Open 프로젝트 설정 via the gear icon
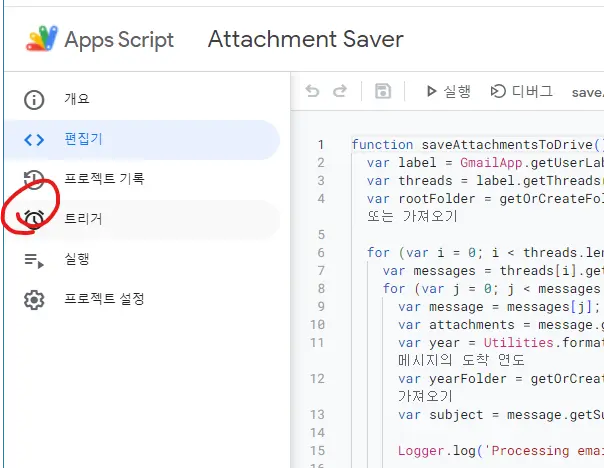The width and height of the screenshot is (604, 468). [x=35, y=299]
